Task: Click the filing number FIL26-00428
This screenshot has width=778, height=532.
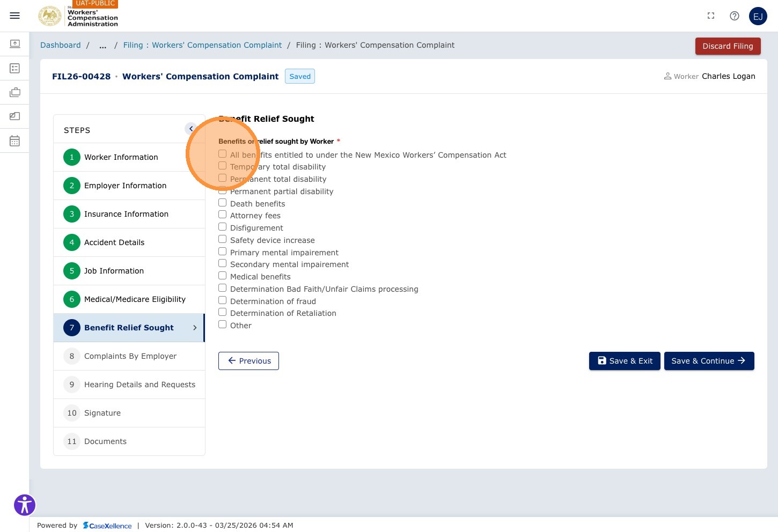Action: pyautogui.click(x=81, y=76)
